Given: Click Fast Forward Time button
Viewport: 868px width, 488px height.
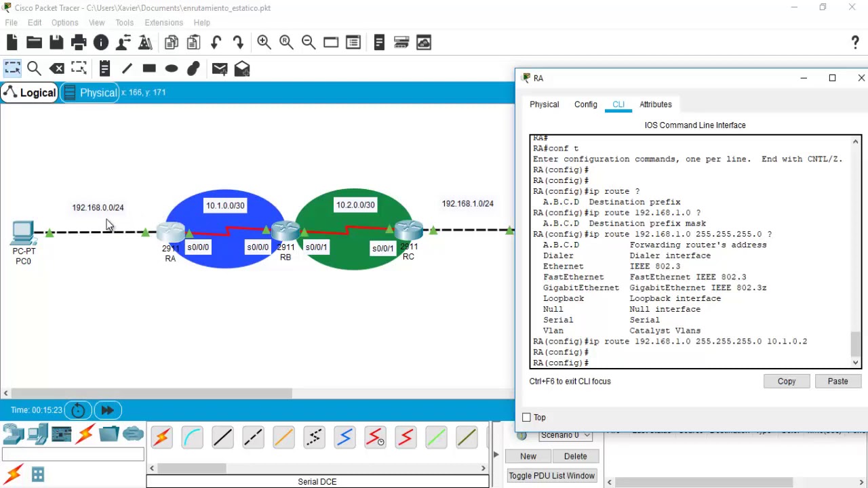Looking at the screenshot, I should [108, 410].
